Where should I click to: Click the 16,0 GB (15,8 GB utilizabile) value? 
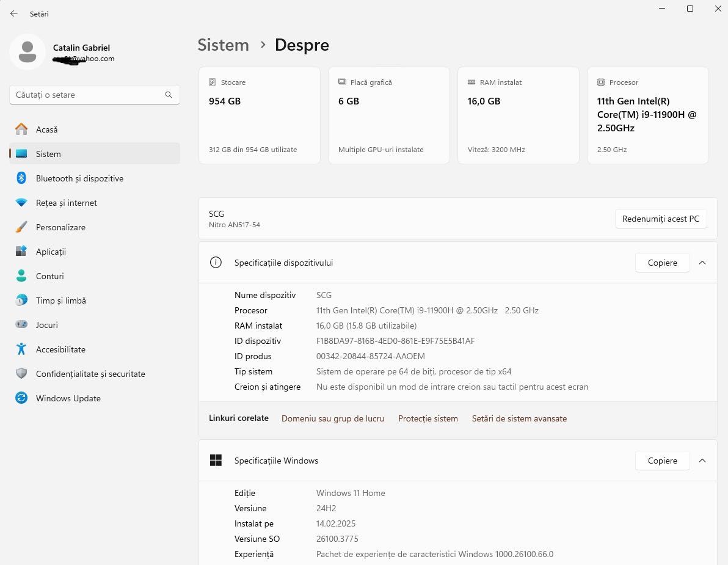point(366,326)
